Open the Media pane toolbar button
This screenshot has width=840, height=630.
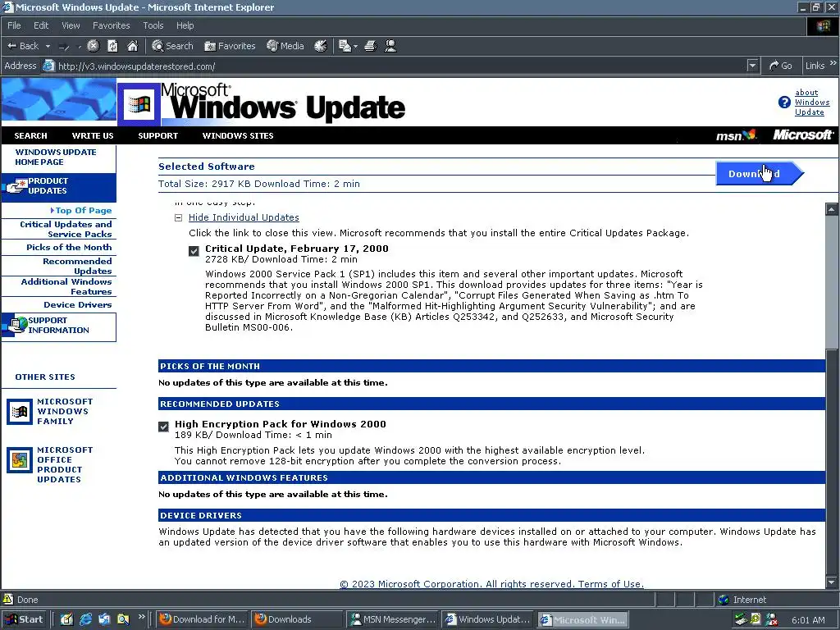point(285,46)
